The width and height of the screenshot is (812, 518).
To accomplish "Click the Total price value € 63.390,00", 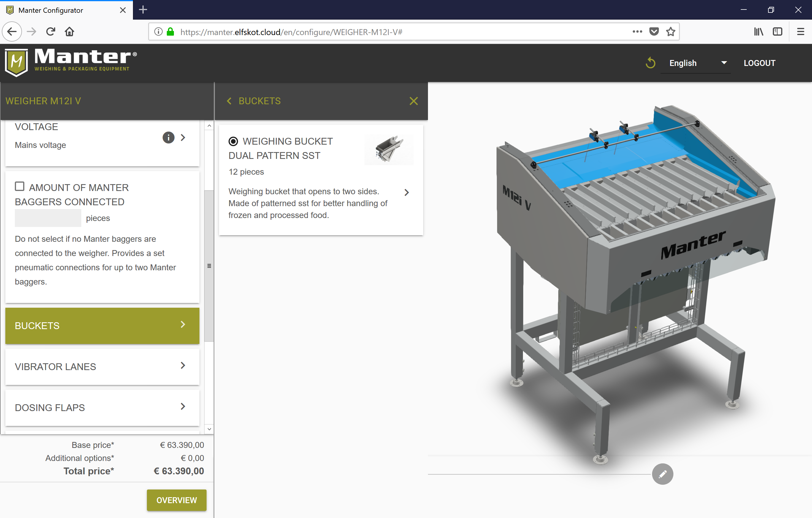I will tap(179, 471).
